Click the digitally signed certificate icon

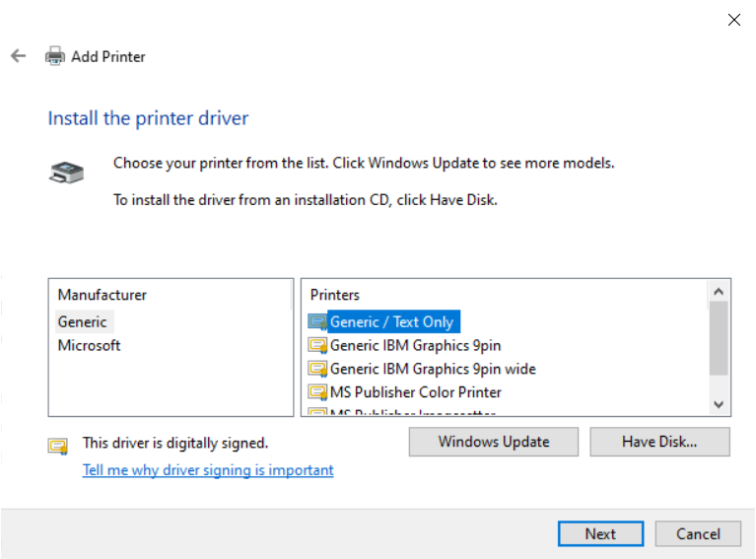(58, 445)
